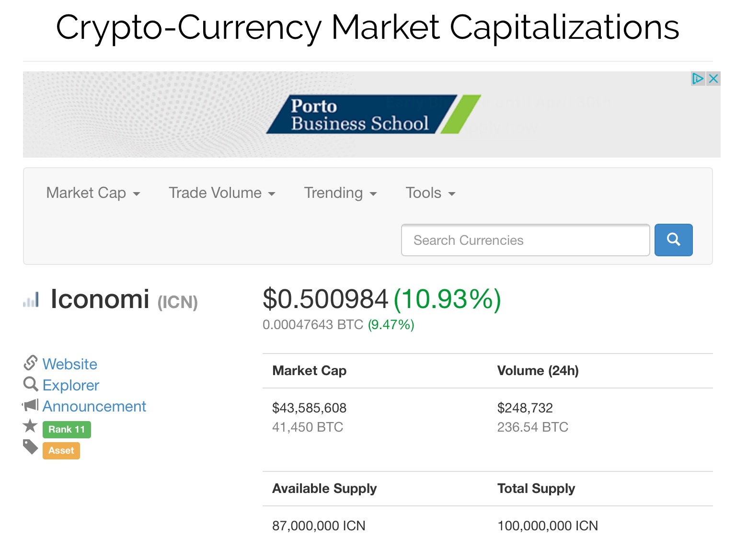Viewport: 736px width, 560px height.
Task: Click the green Rank 11 badge
Action: 67,429
